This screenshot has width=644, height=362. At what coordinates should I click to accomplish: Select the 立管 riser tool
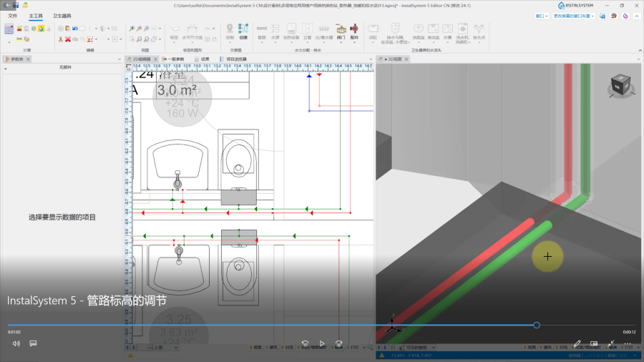coord(307,32)
